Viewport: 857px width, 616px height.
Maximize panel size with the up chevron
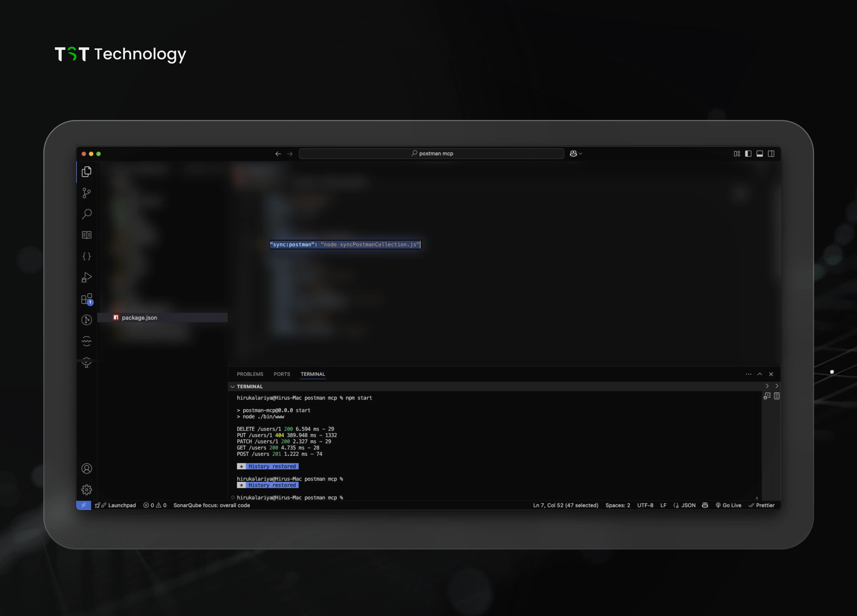click(760, 374)
